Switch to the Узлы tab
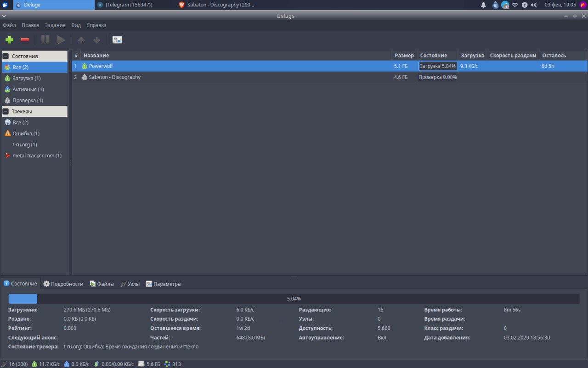This screenshot has height=368, width=588. 130,284
